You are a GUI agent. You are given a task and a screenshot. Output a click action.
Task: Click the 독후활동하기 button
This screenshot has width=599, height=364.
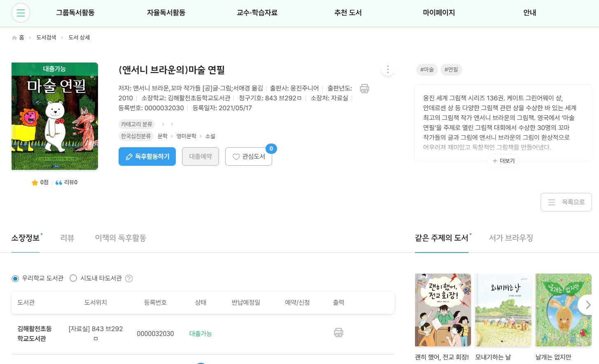[x=147, y=157]
